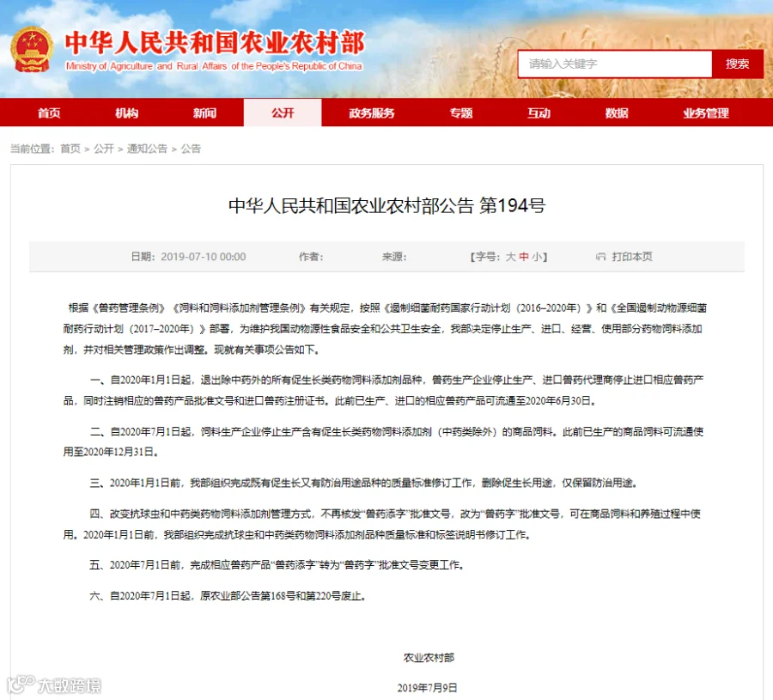Open the 专题 navigation tab
Viewport: 773px width, 700px height.
461,113
